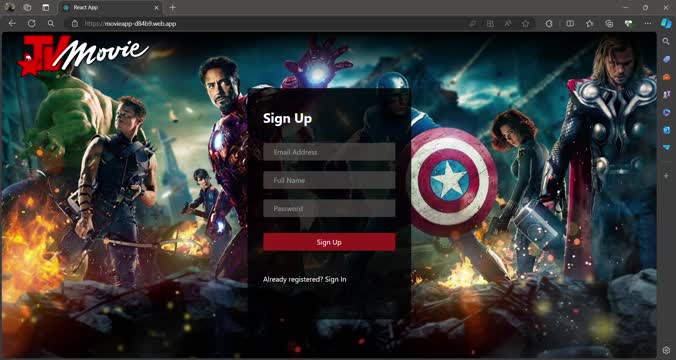Open Browser essentials heart icon
This screenshot has width=676, height=360.
(629, 24)
